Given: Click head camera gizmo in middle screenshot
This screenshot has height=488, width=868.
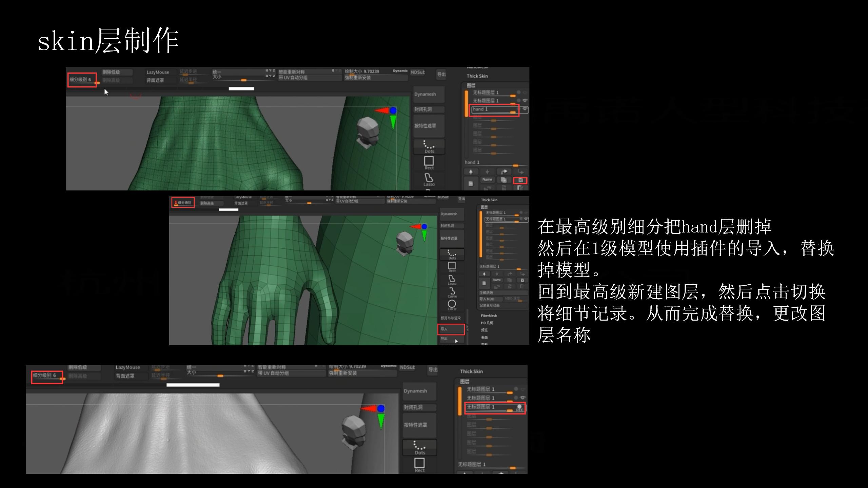Looking at the screenshot, I should (x=405, y=243).
